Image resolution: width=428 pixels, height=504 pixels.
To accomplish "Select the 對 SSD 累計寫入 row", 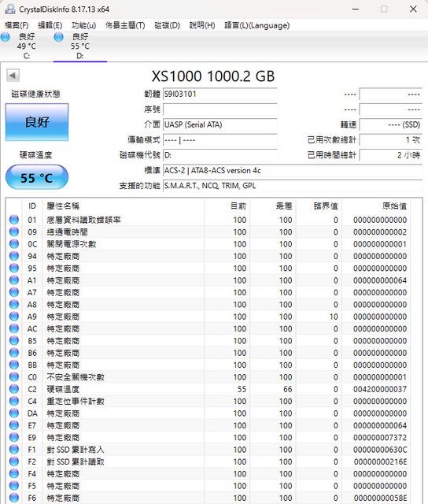I will pyautogui.click(x=208, y=450).
